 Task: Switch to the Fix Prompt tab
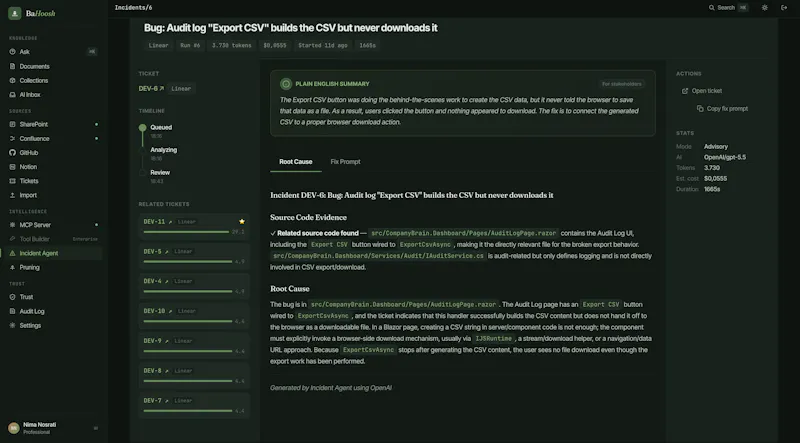click(345, 162)
